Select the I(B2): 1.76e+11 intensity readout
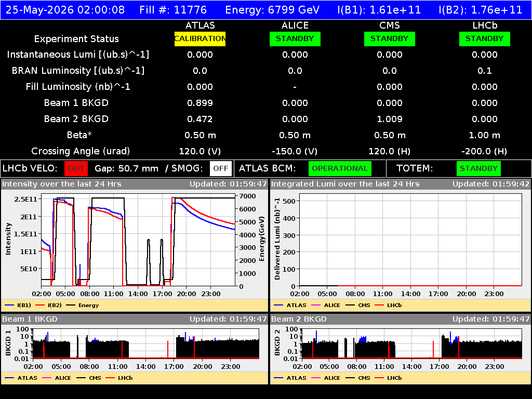The image size is (532, 399). tap(481, 10)
